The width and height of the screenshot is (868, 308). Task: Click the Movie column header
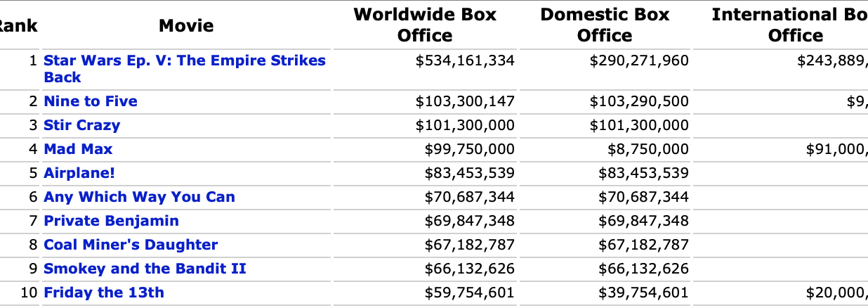pos(186,26)
